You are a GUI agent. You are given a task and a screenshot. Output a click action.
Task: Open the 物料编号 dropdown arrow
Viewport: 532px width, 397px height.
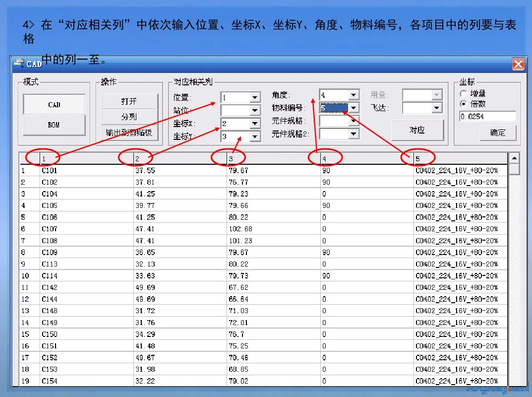[354, 108]
